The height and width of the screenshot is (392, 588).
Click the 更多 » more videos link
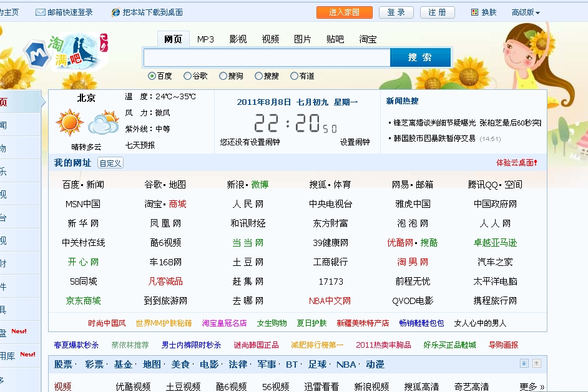coord(532,387)
